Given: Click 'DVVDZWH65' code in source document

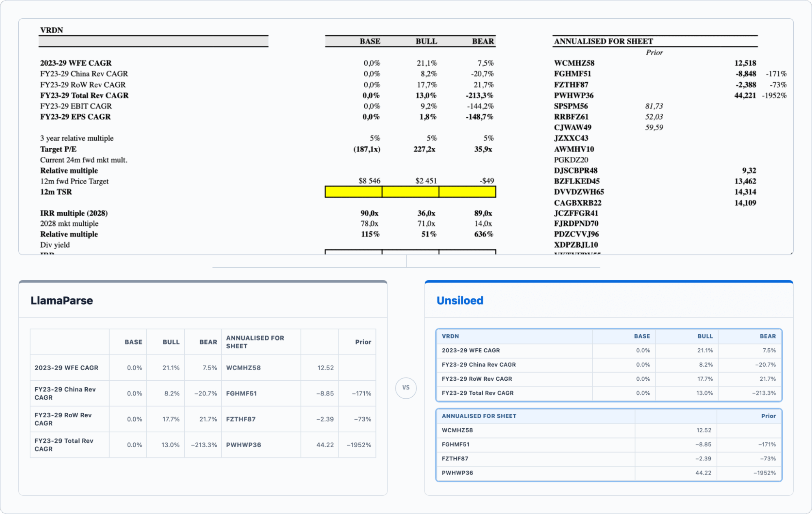Looking at the screenshot, I should click(x=579, y=192).
